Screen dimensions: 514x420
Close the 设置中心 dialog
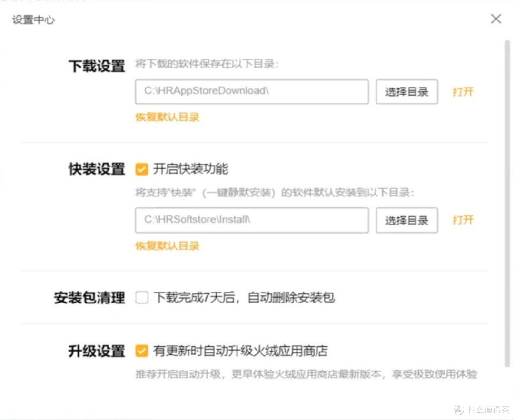pos(495,19)
